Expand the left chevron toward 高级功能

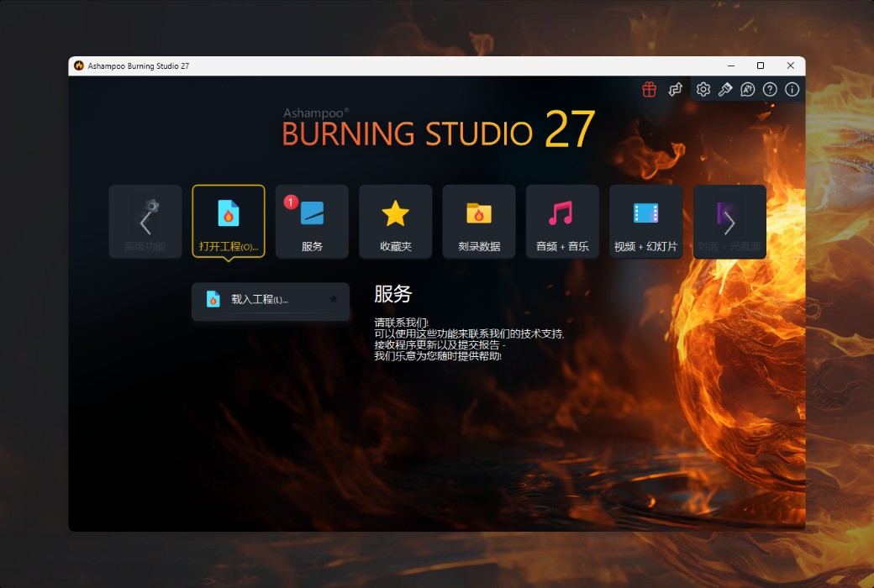click(145, 221)
